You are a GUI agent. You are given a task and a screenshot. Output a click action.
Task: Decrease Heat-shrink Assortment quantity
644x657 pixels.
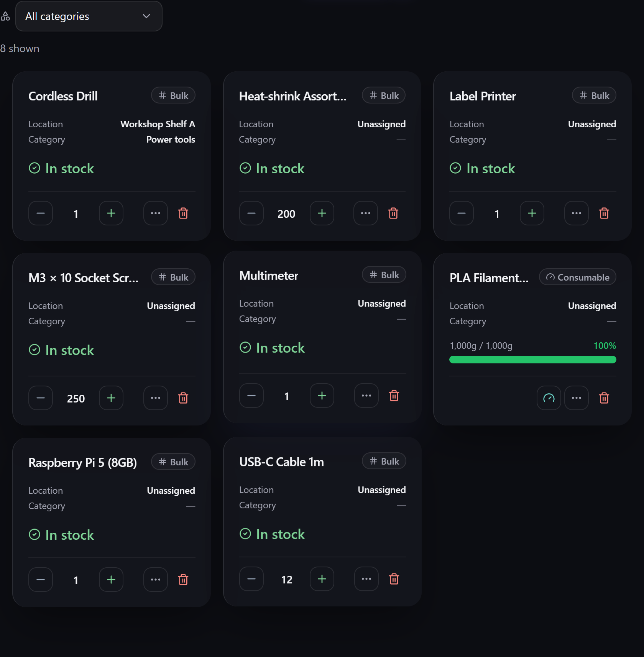pyautogui.click(x=251, y=213)
